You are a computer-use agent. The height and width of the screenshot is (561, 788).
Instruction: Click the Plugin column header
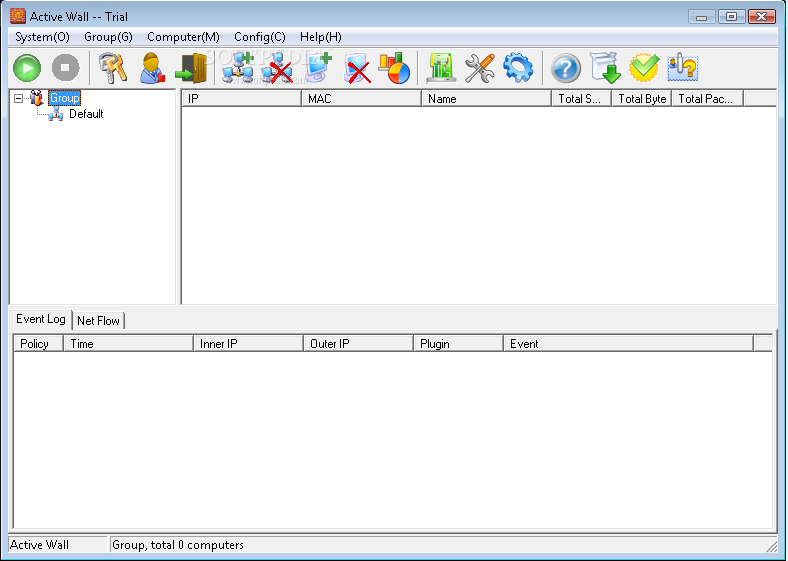click(458, 344)
